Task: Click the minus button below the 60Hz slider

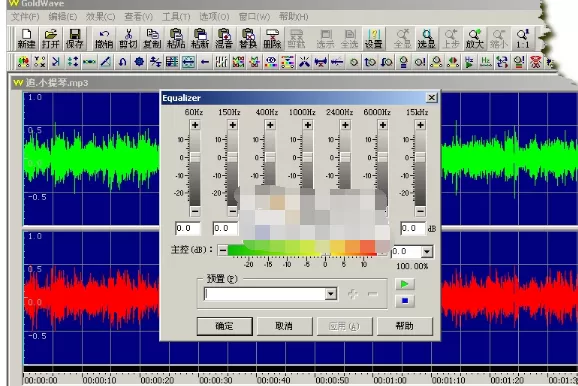Action: [x=195, y=211]
